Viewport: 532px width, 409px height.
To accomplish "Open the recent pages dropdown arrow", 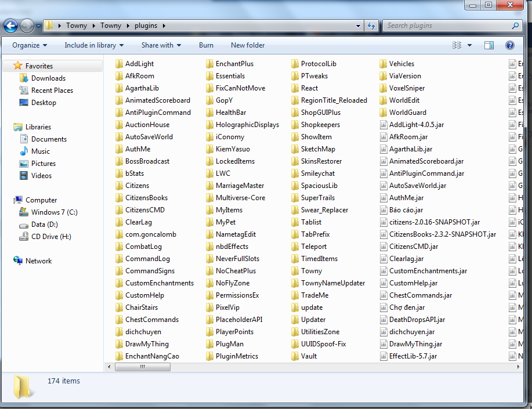I will coord(38,26).
